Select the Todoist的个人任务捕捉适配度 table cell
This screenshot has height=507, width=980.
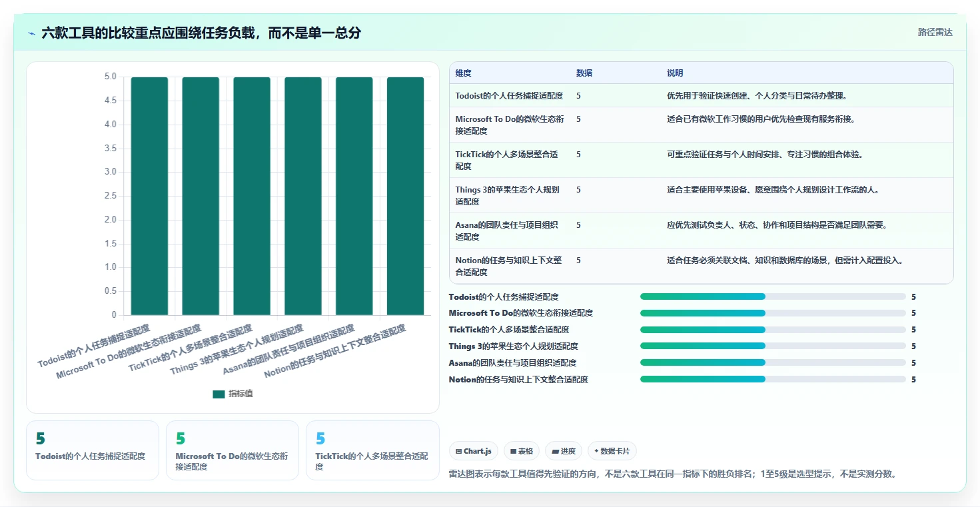[509, 96]
